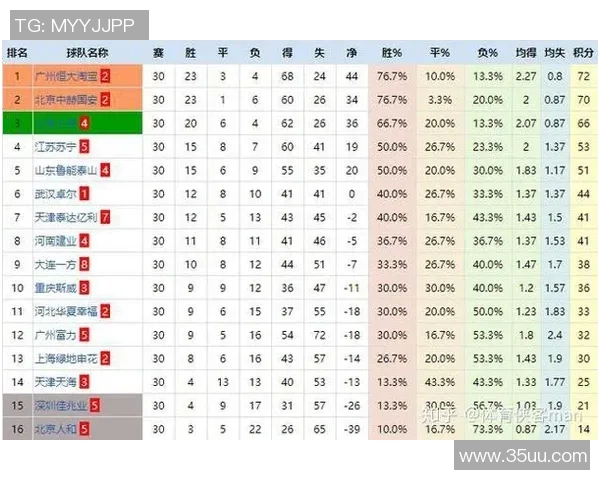The width and height of the screenshot is (600, 480).
Task: Sort by the 积分 column header
Action: (583, 52)
